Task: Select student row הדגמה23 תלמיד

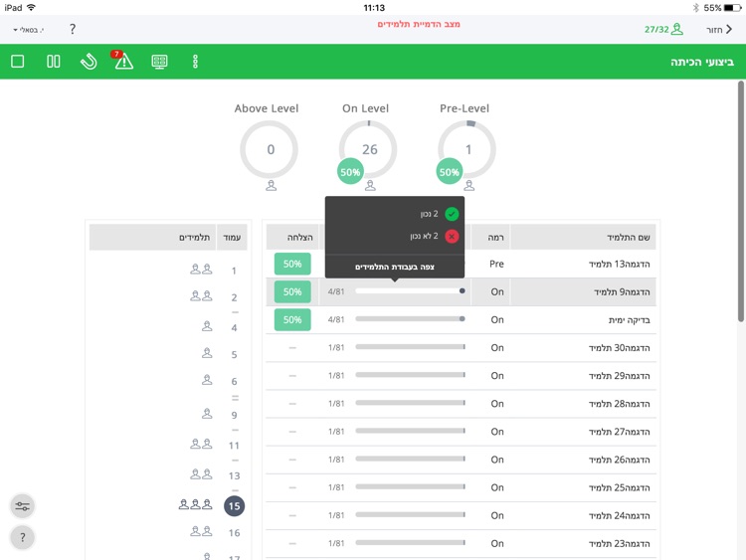Action: pos(461,543)
